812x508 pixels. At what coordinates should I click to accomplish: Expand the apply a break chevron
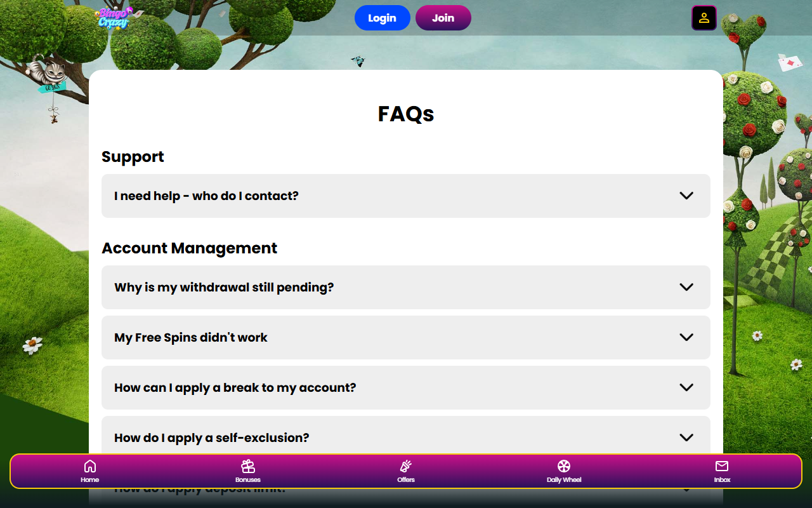[x=686, y=387]
